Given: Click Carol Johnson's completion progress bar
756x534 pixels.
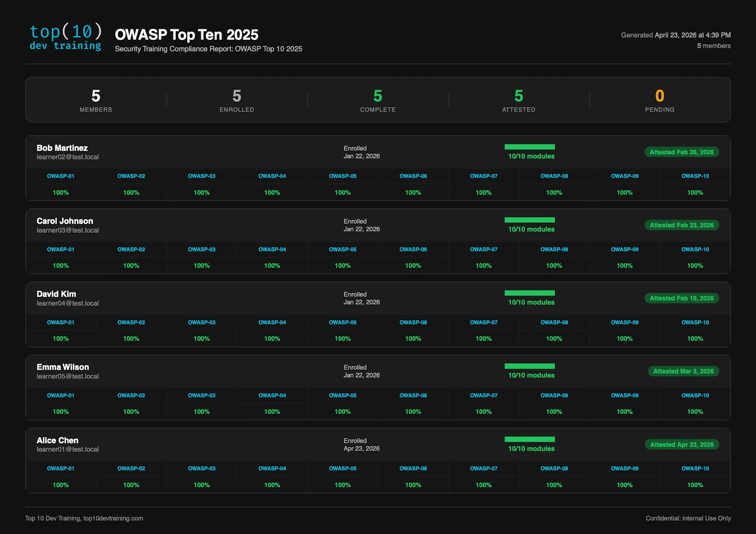Looking at the screenshot, I should 530,220.
